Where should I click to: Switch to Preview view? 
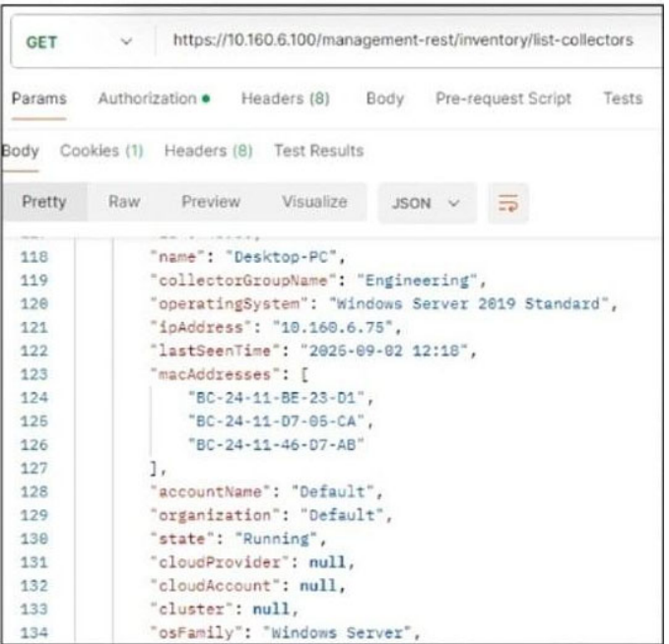(211, 202)
